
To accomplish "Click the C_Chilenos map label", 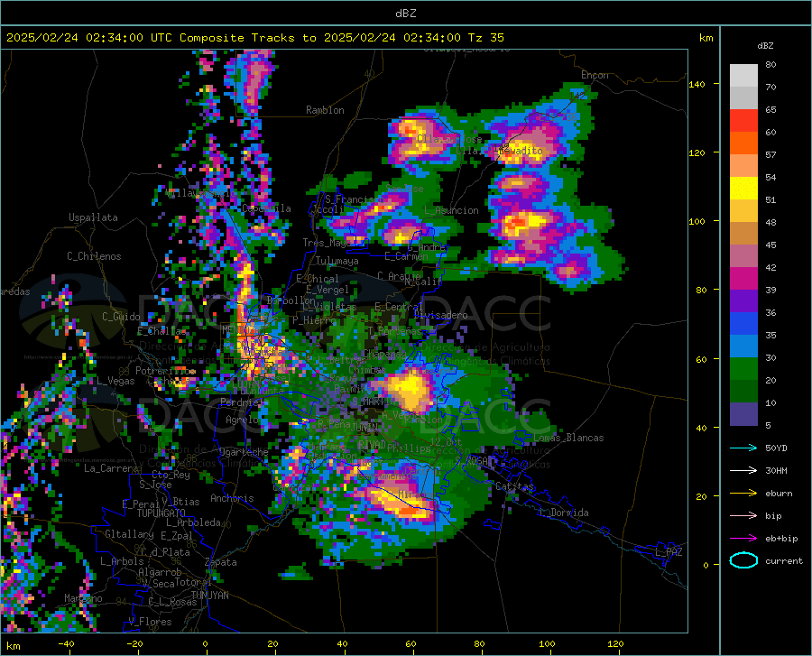I will (94, 256).
